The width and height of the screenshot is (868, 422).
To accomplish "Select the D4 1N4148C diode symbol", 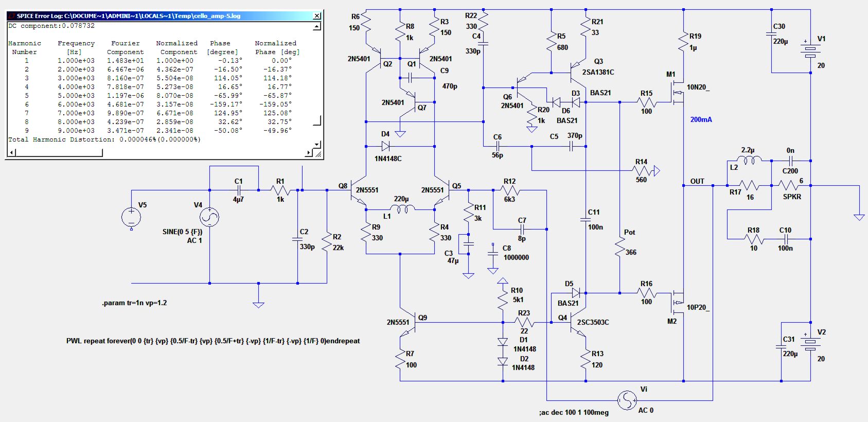I will pos(385,146).
